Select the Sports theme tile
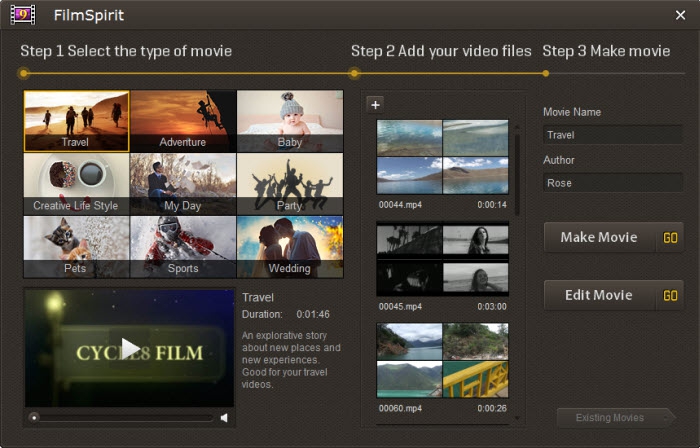The height and width of the screenshot is (448, 700). [183, 247]
